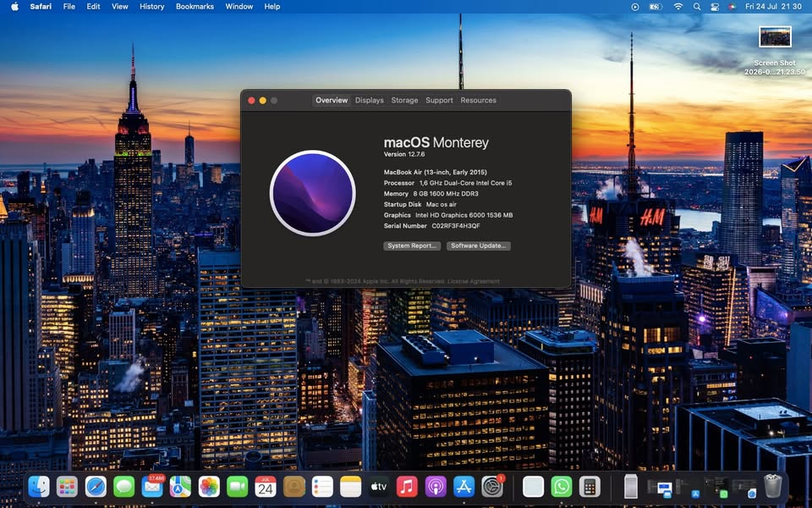Open the Edit menu
812x508 pixels.
(x=93, y=7)
